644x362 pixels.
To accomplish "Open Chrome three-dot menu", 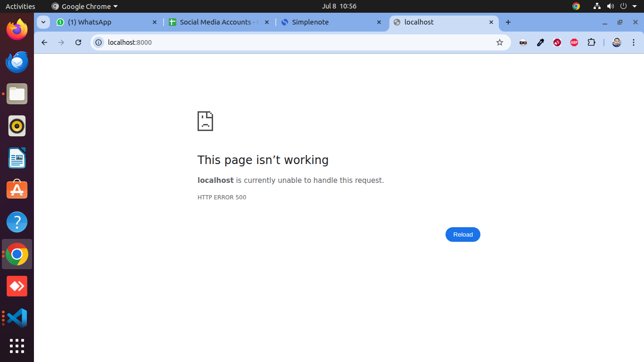I will (633, 42).
